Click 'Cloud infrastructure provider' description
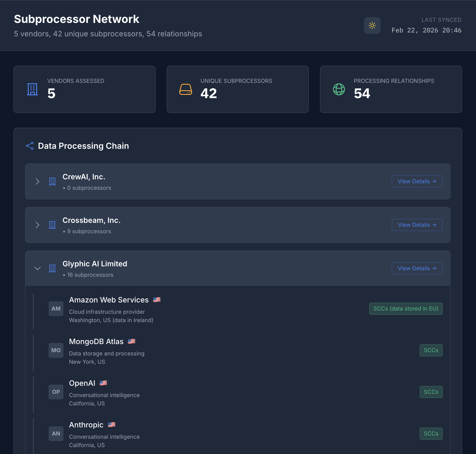This screenshot has height=454, width=476. pyautogui.click(x=107, y=312)
